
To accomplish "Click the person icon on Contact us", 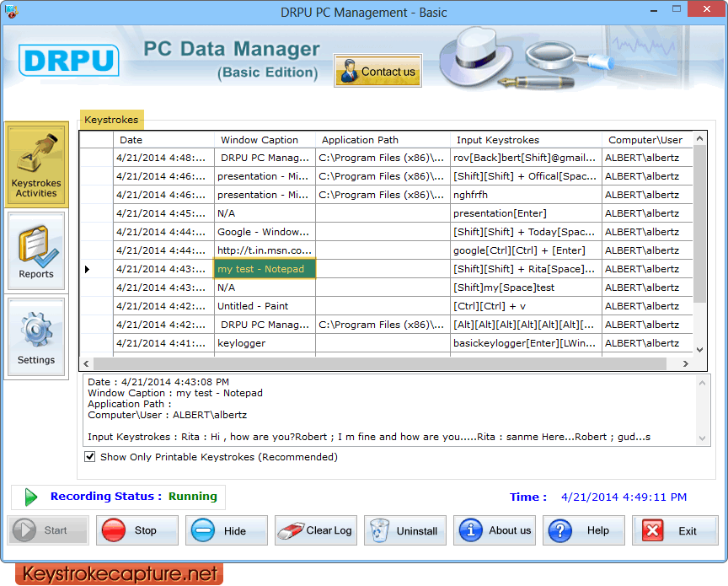I will pos(349,71).
